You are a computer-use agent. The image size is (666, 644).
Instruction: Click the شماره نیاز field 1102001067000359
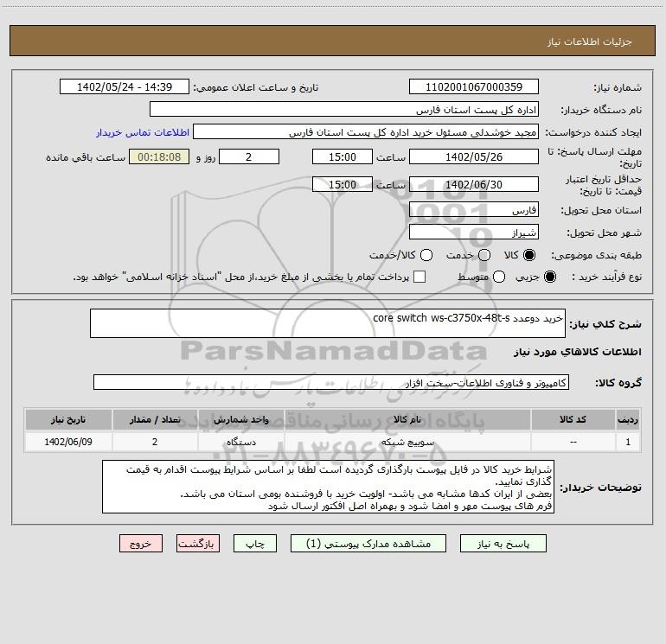click(x=474, y=86)
